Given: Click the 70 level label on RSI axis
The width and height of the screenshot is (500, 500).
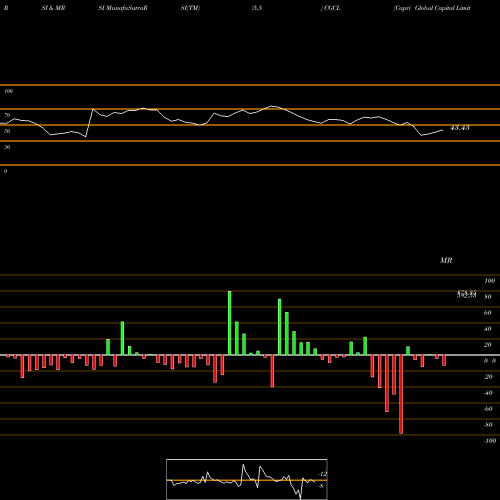Looking at the screenshot, I should (7, 115).
